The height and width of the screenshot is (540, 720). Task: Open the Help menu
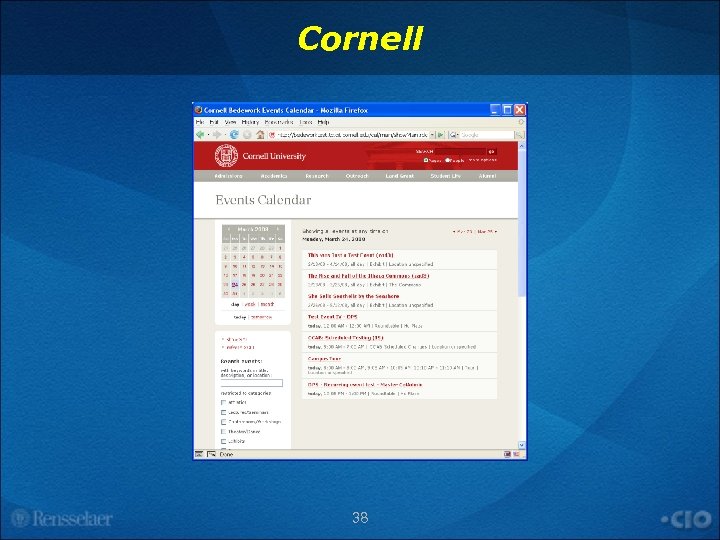[323, 122]
